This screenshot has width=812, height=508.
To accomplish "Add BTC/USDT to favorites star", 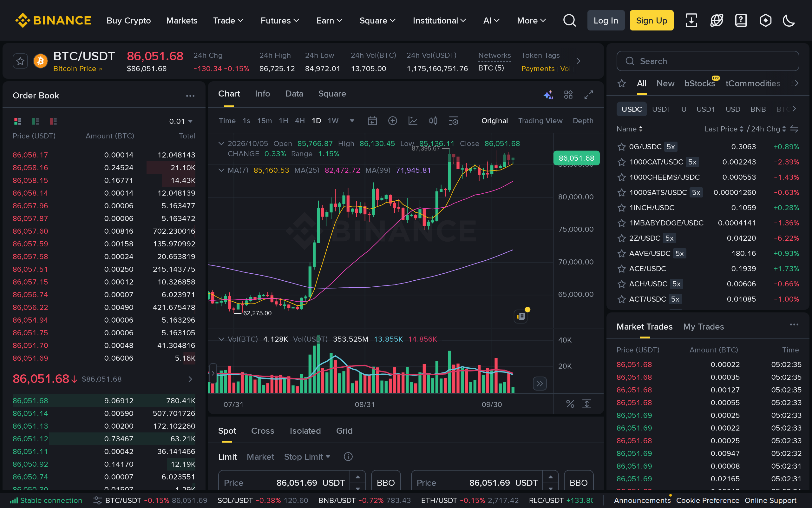I will click(x=20, y=61).
